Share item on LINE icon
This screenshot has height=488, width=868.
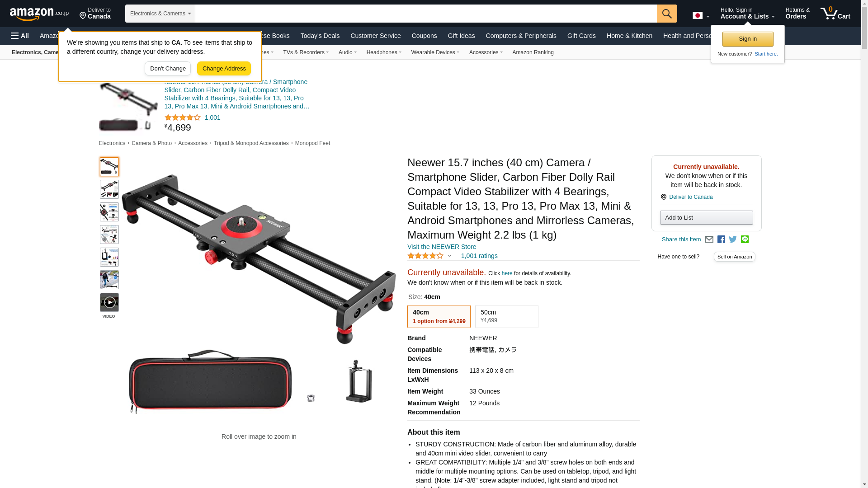[745, 239]
